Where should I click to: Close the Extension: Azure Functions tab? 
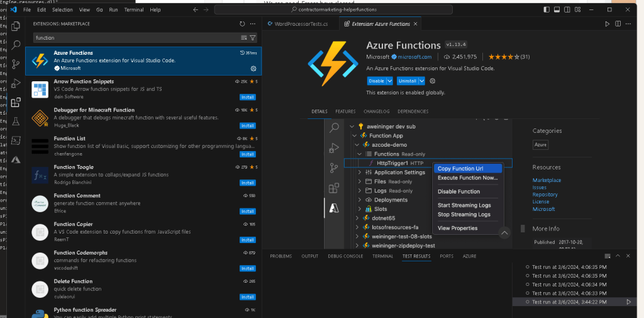pyautogui.click(x=415, y=24)
